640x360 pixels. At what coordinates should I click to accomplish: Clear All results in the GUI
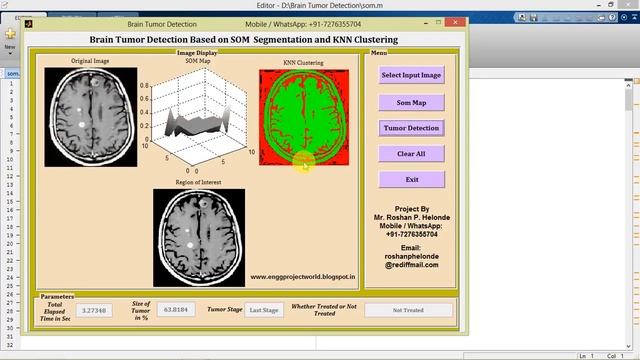411,154
